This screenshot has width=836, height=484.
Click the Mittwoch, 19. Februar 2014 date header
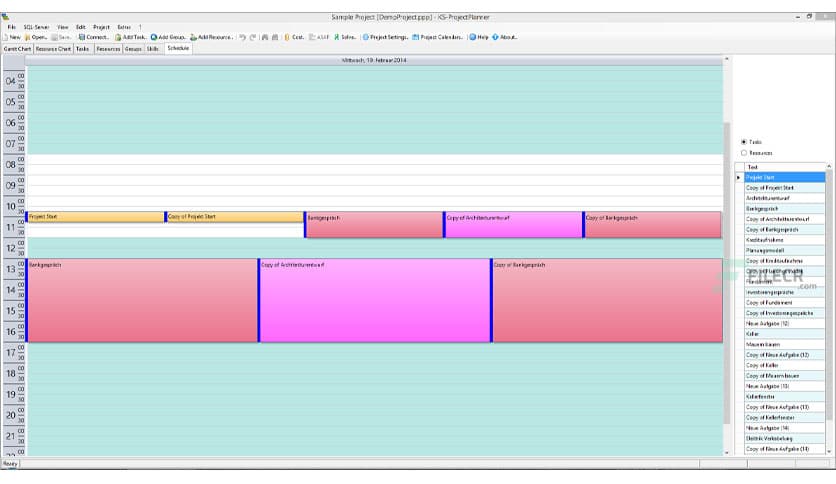pos(374,61)
